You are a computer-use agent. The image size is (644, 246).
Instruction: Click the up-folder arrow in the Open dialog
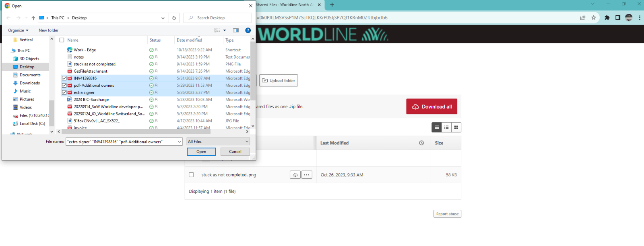(33, 18)
